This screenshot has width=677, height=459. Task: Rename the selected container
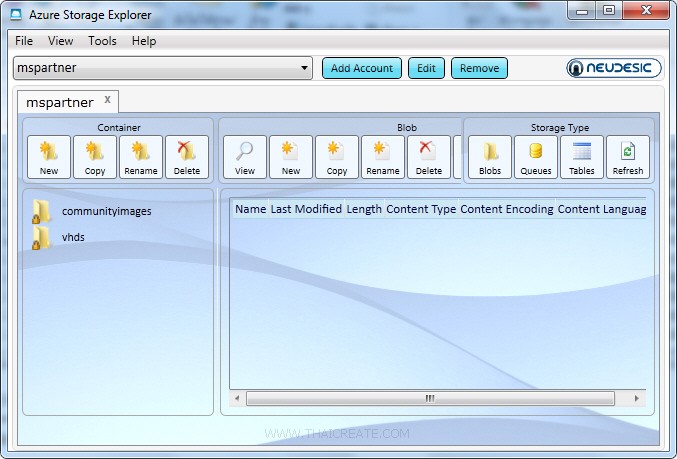click(x=141, y=157)
